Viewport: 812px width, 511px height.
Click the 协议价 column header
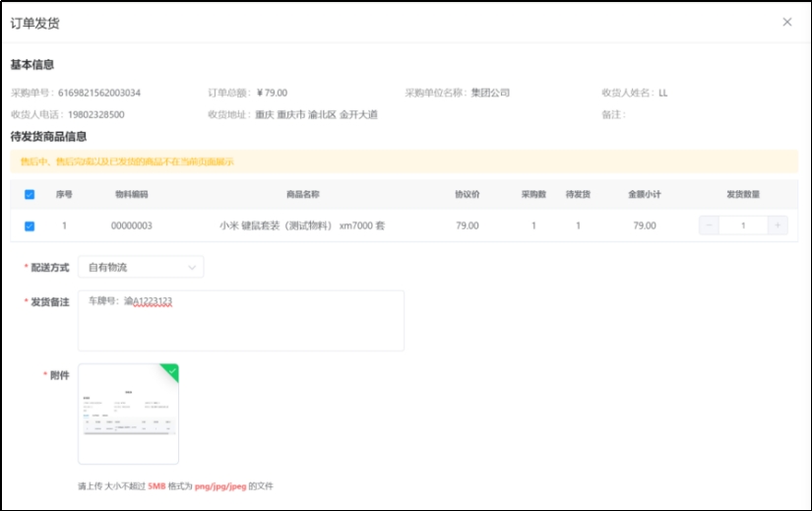point(467,195)
